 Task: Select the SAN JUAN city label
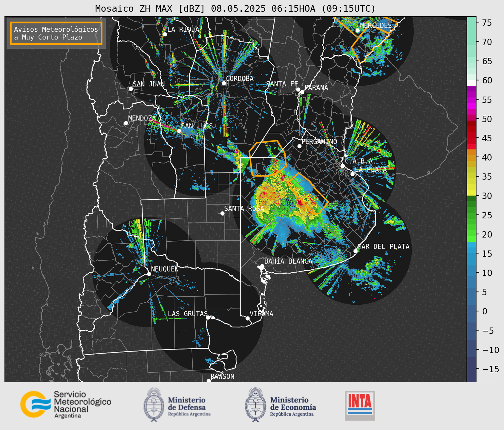[x=148, y=84]
